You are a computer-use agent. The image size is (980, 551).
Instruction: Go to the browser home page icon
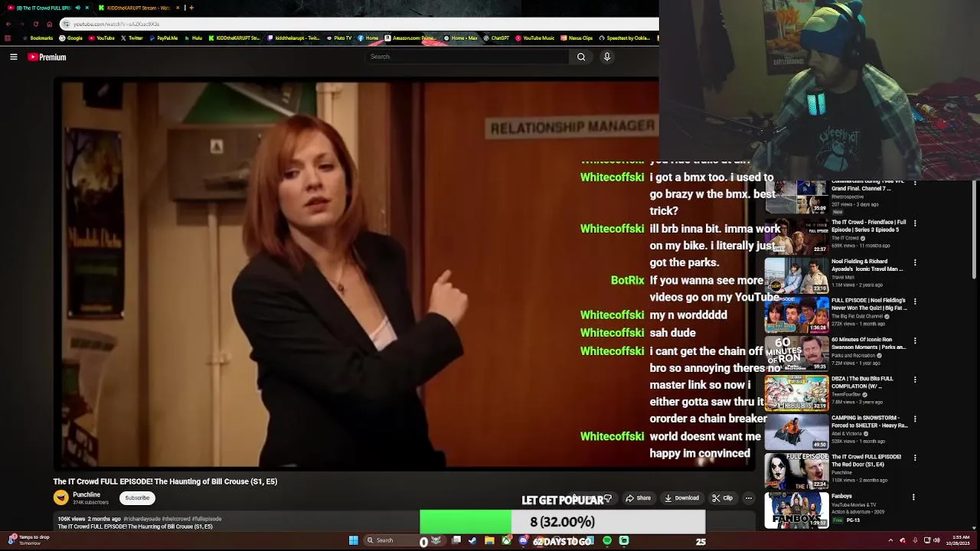point(50,24)
